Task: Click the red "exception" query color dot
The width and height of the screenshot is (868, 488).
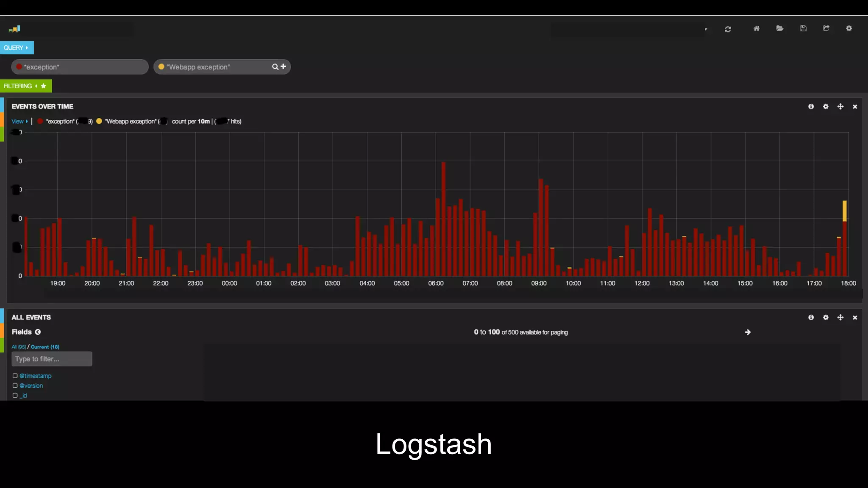Action: pyautogui.click(x=19, y=67)
